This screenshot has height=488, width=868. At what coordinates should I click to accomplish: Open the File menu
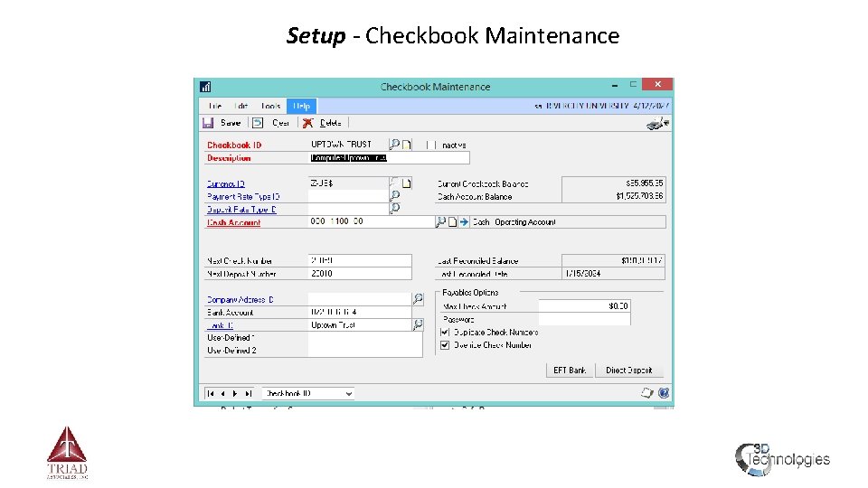pyautogui.click(x=215, y=106)
